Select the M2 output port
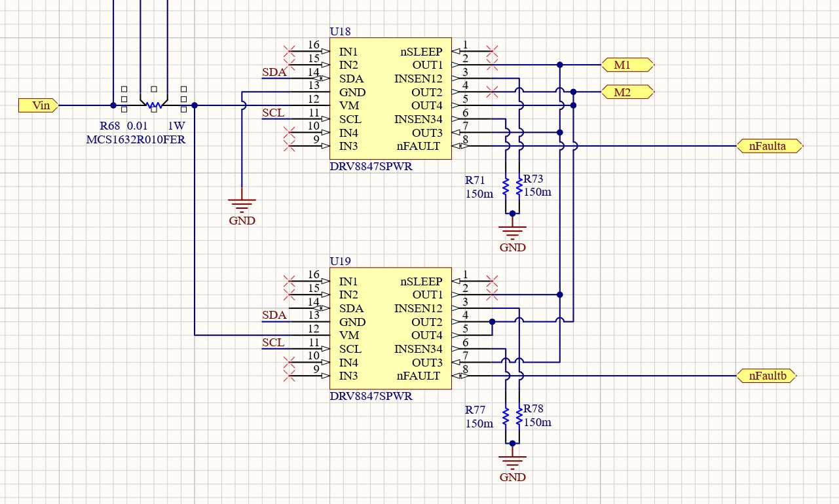This screenshot has width=839, height=504. point(627,92)
